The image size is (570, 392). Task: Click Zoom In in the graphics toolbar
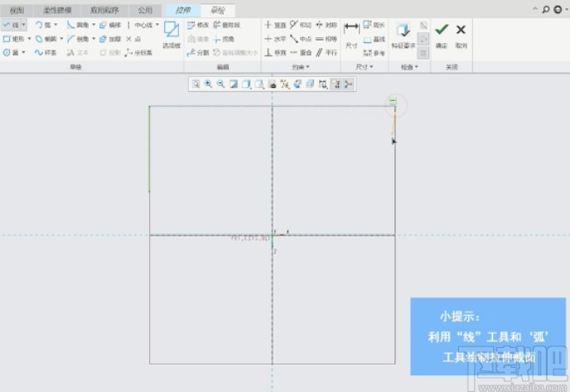pos(208,85)
